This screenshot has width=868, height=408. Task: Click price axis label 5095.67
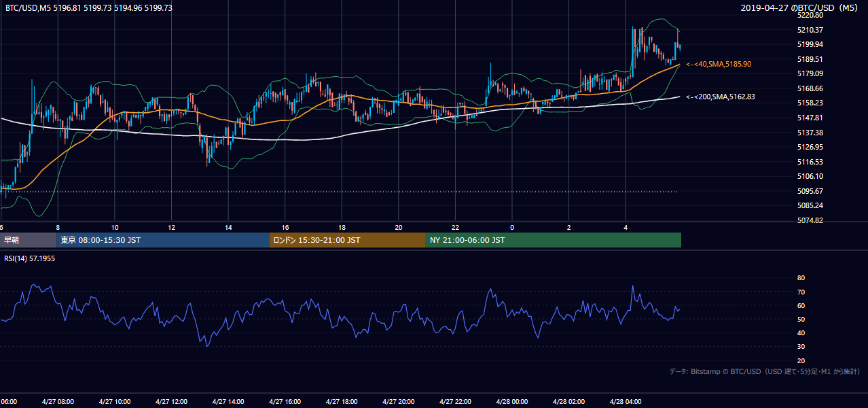tap(810, 191)
